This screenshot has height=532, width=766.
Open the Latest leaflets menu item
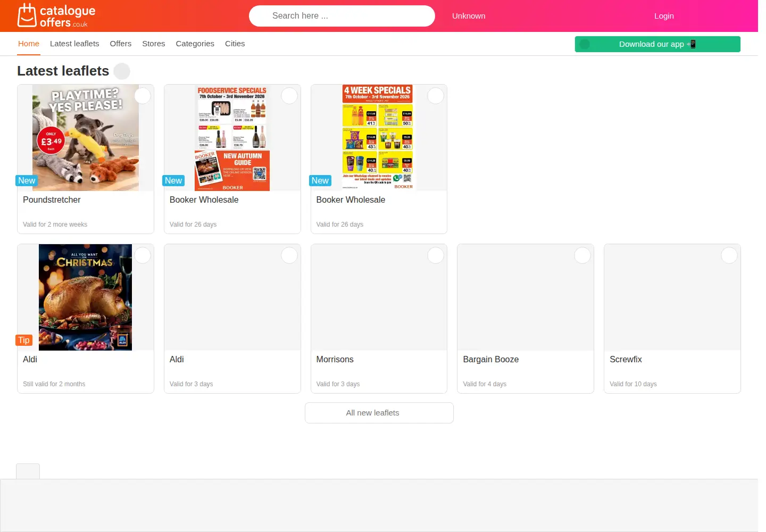pyautogui.click(x=74, y=44)
